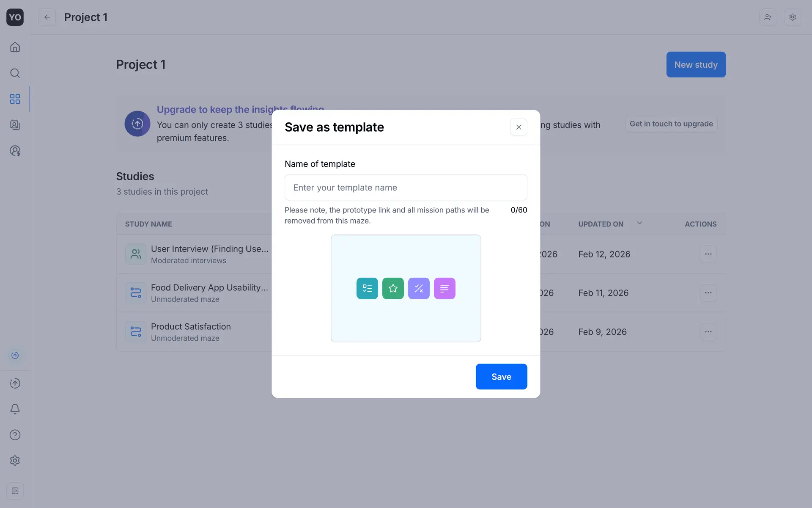This screenshot has width=812, height=508.
Task: Click the help question mark icon
Action: (15, 435)
